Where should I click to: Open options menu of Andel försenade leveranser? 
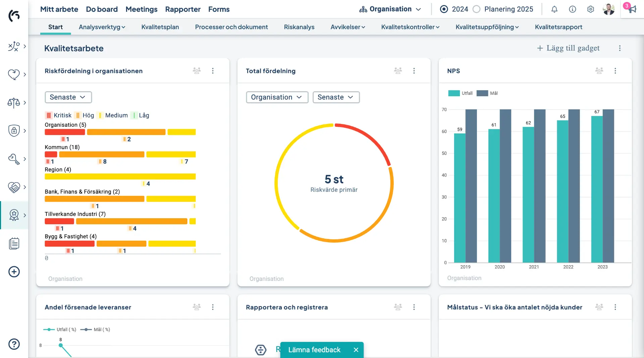tap(213, 307)
